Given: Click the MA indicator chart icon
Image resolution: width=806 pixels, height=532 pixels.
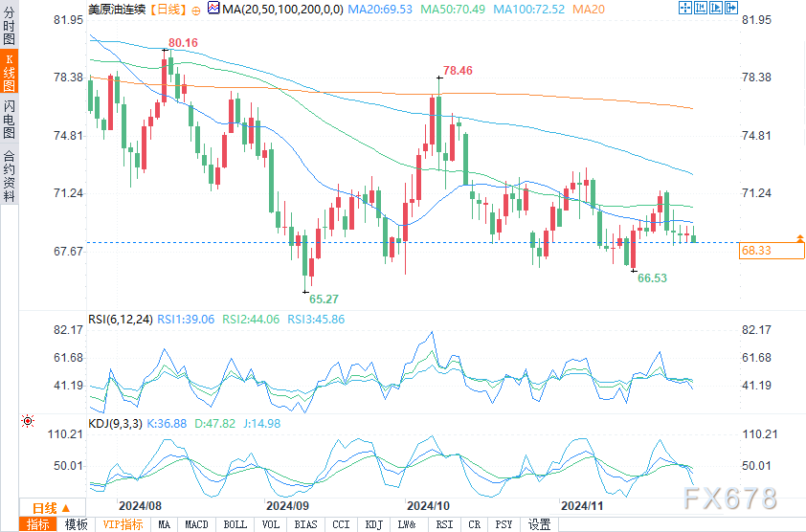Looking at the screenshot, I should (213, 9).
